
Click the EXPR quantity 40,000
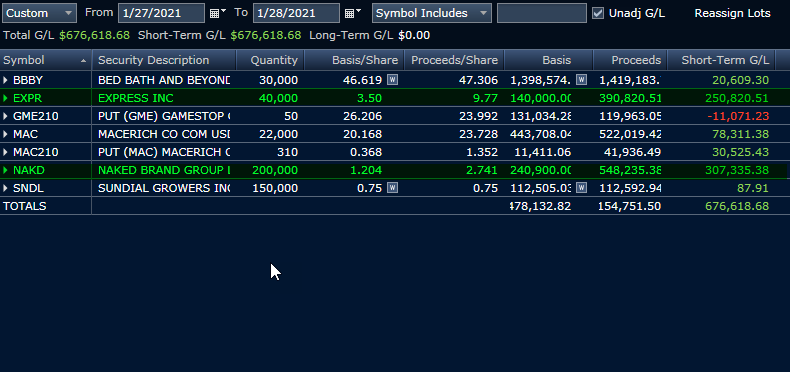[278, 98]
